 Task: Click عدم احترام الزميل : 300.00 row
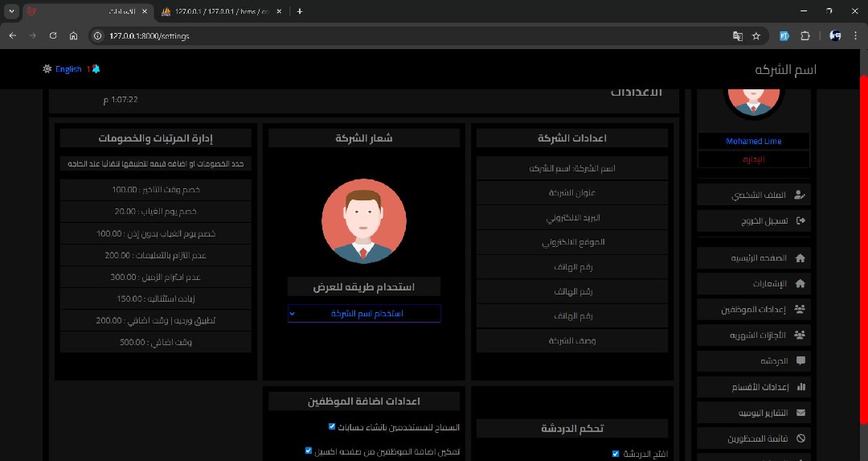tap(156, 277)
